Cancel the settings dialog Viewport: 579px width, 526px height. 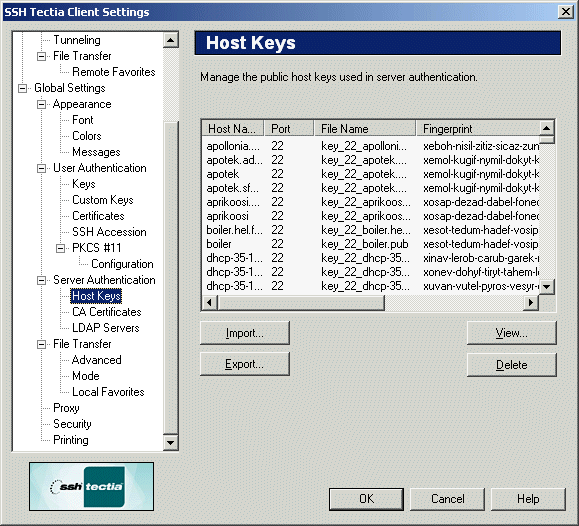448,499
